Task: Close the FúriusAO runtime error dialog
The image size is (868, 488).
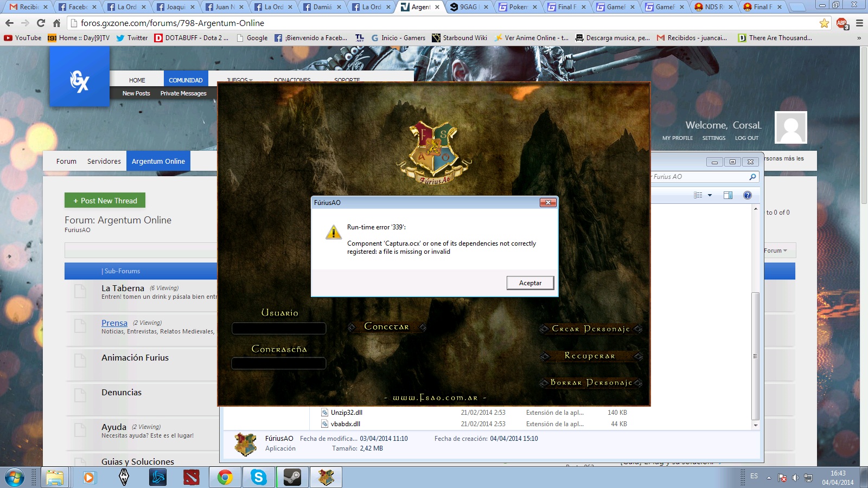Action: coord(548,202)
